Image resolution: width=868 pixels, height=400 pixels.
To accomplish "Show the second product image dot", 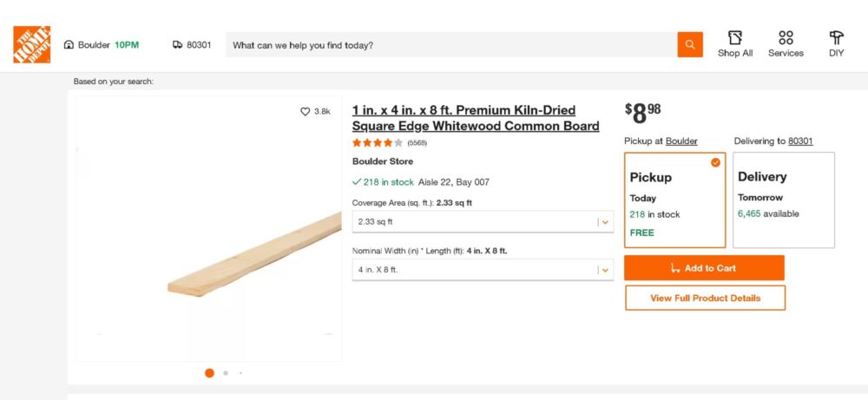I will pos(226,373).
